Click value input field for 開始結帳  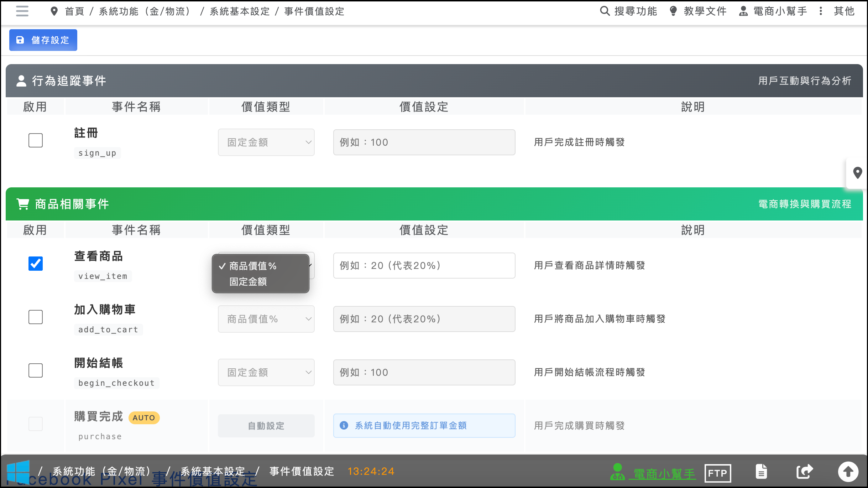coord(424,372)
